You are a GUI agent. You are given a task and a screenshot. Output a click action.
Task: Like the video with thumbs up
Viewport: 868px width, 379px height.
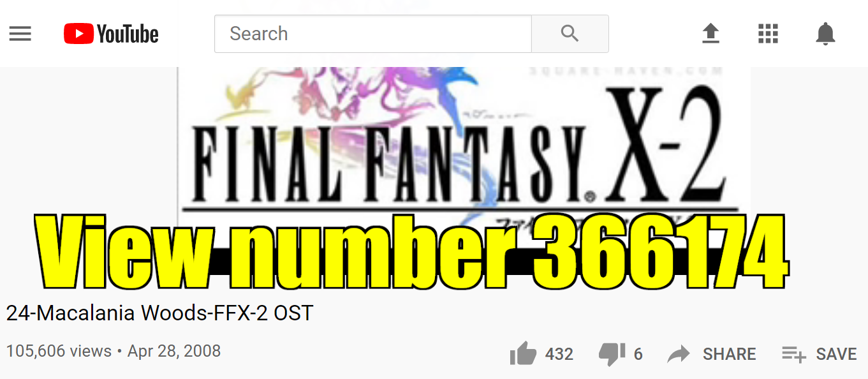[524, 353]
